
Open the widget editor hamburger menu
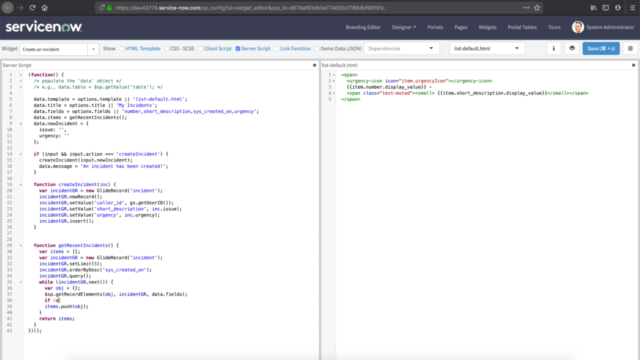pos(630,49)
